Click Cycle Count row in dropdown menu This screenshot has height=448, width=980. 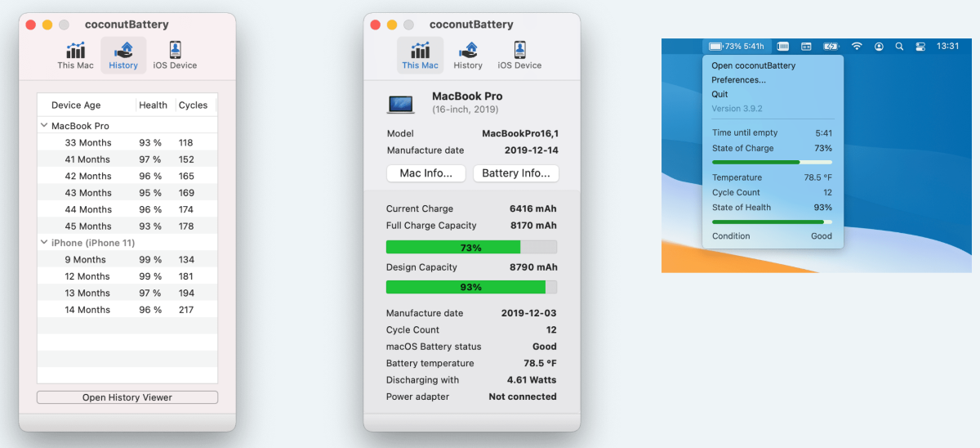(x=772, y=193)
